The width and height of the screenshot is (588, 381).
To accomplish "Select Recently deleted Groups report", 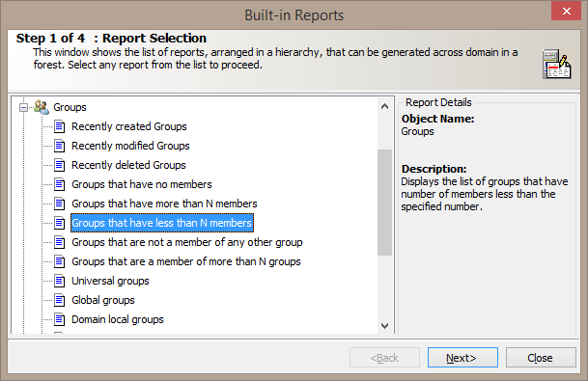I will click(128, 165).
